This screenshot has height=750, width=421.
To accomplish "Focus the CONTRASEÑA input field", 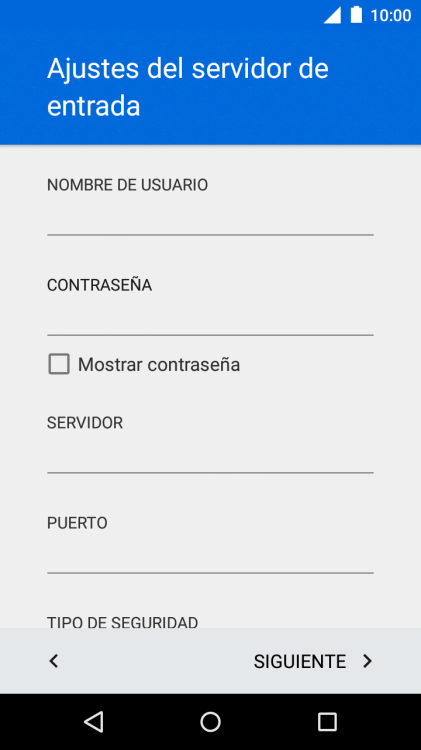I will [210, 319].
